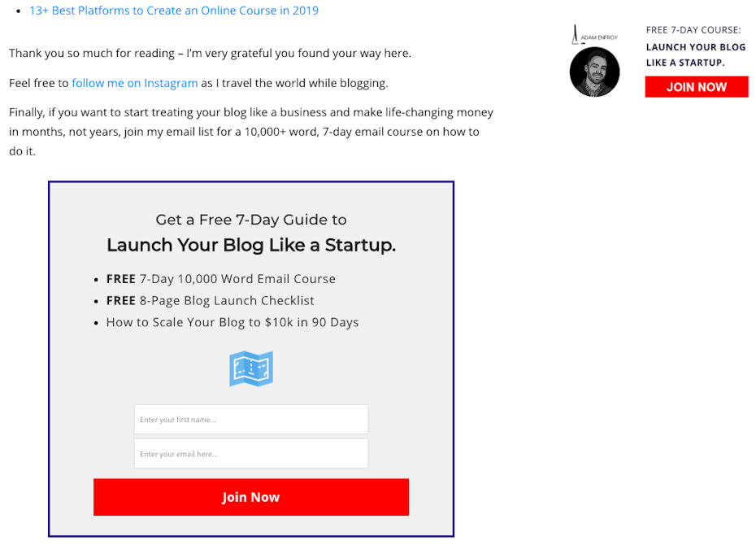Click the paragraph starting with "Finally, if you want"
This screenshot has width=756, height=545.
pos(250,132)
